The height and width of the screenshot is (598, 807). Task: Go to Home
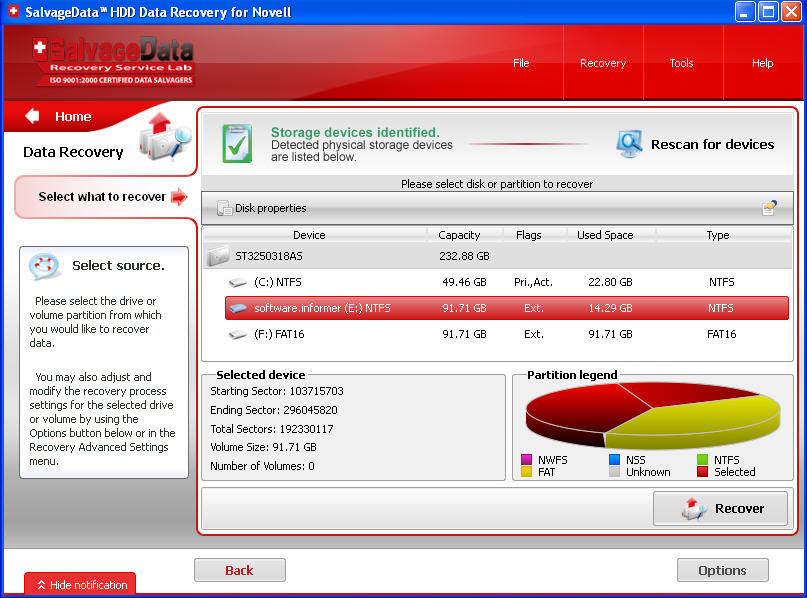point(73,116)
